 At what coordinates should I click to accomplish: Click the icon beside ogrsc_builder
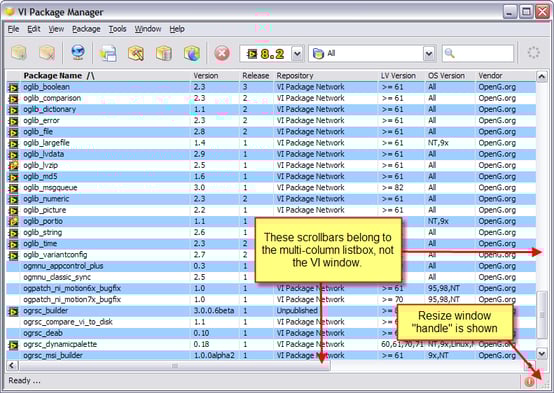click(13, 311)
